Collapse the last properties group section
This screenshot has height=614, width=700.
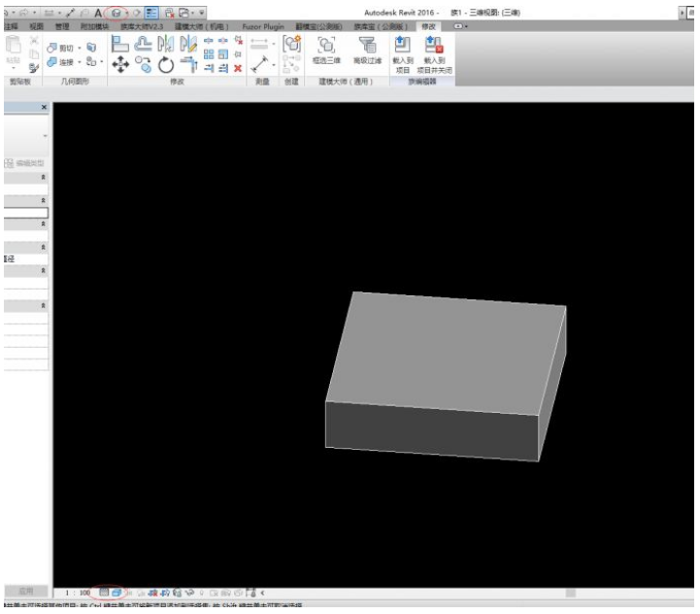point(43,305)
